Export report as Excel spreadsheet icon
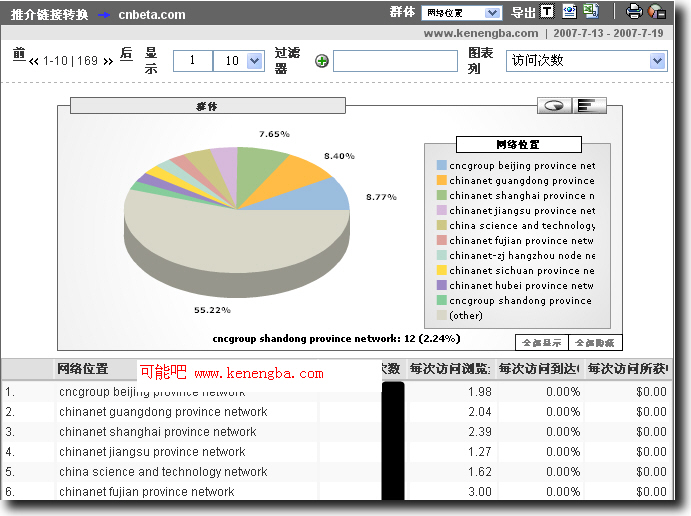Viewport: 691px width, 516px height. coord(591,12)
